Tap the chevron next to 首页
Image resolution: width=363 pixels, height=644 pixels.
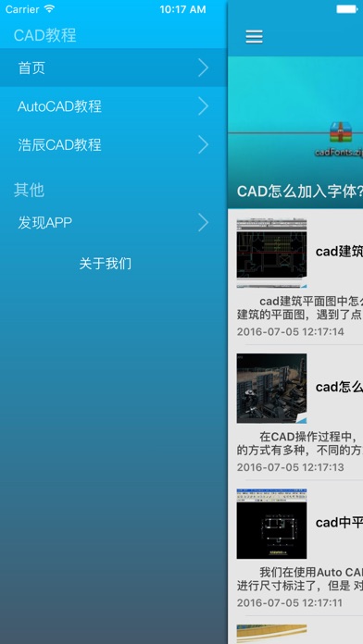[203, 68]
